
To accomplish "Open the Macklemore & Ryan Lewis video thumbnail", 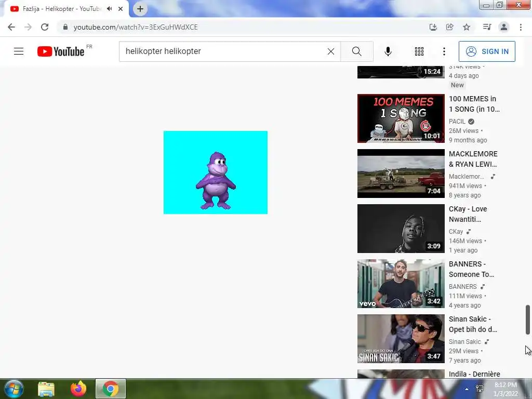I will [401, 174].
